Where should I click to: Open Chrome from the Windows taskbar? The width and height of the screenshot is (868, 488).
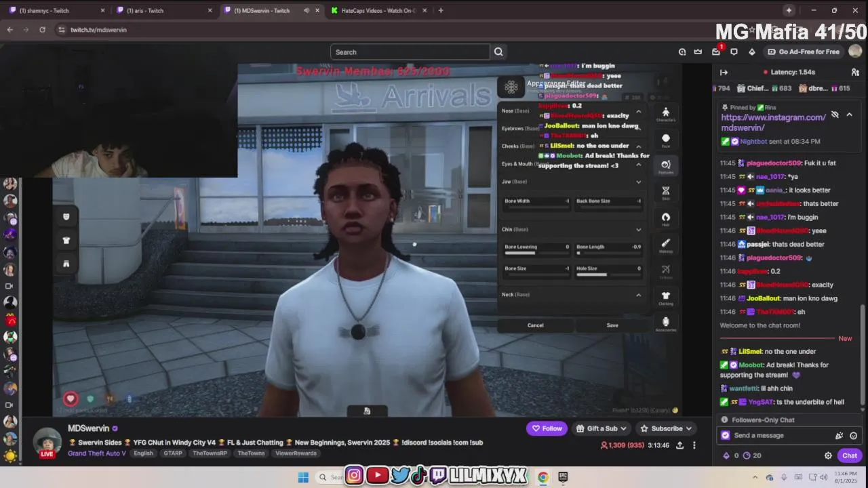[x=543, y=477]
